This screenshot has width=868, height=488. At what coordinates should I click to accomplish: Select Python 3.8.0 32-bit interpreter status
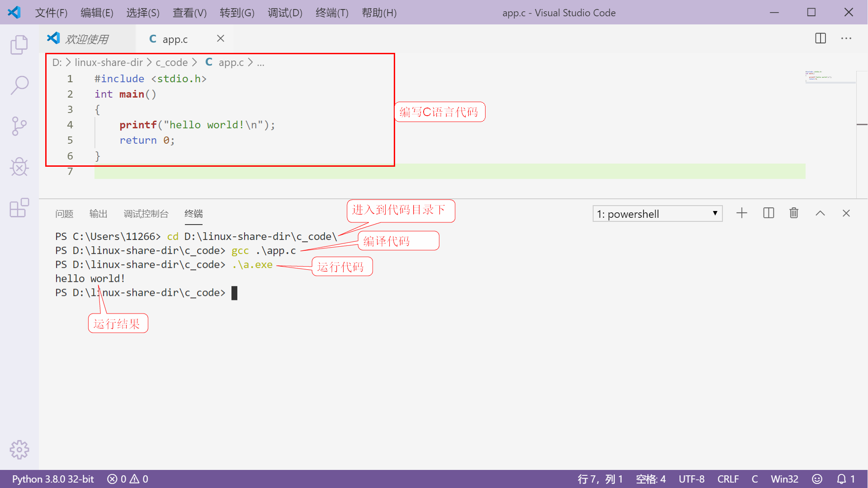[x=53, y=479]
